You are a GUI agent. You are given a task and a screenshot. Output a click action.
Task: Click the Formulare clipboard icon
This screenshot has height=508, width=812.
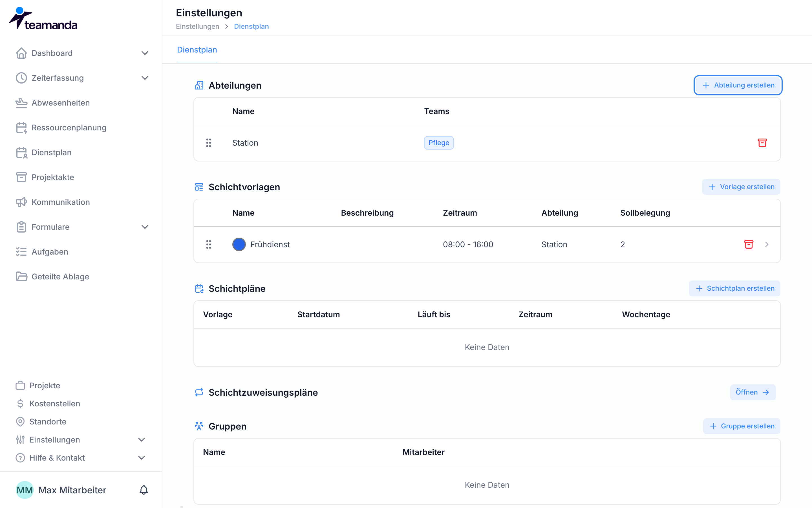(x=21, y=227)
